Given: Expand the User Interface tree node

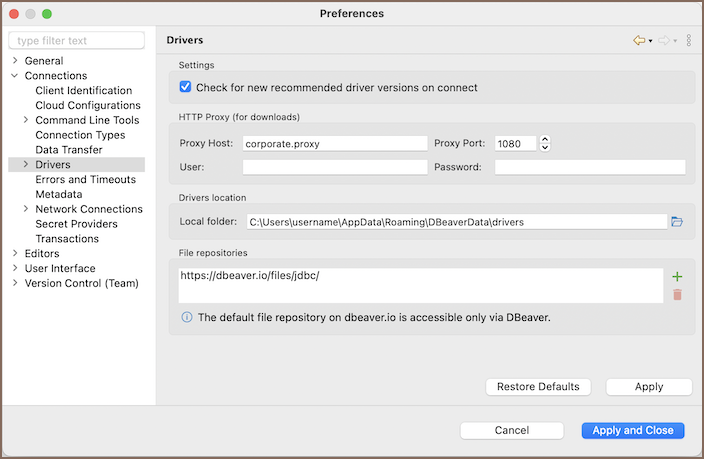Looking at the screenshot, I should (x=15, y=268).
